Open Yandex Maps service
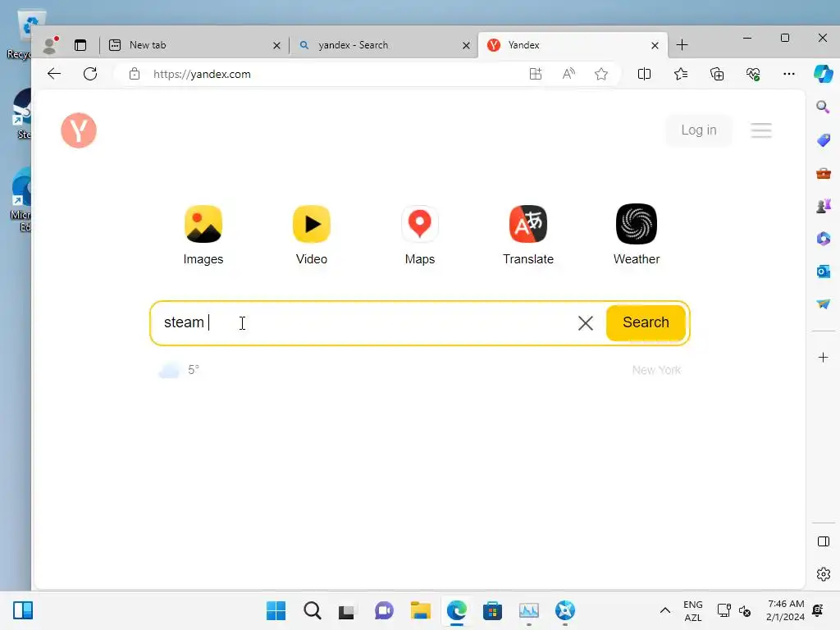Viewport: 840px width, 630px height. [x=420, y=235]
